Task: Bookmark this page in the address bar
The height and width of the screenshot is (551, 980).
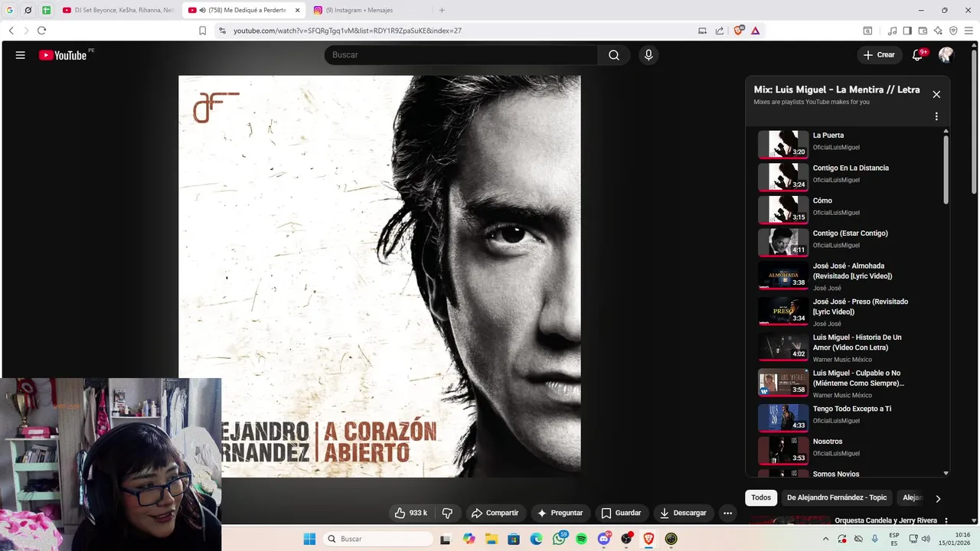Action: coord(202,31)
